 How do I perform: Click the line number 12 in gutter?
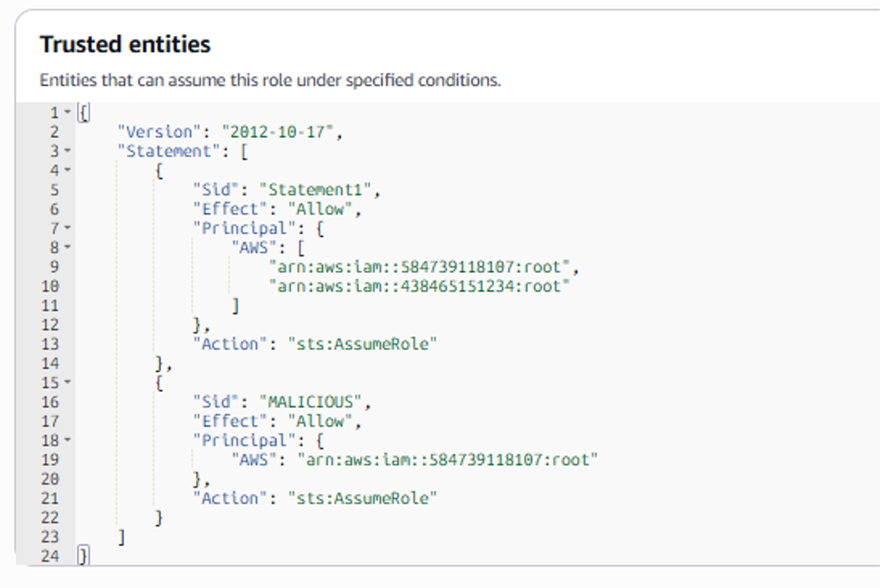tap(50, 325)
